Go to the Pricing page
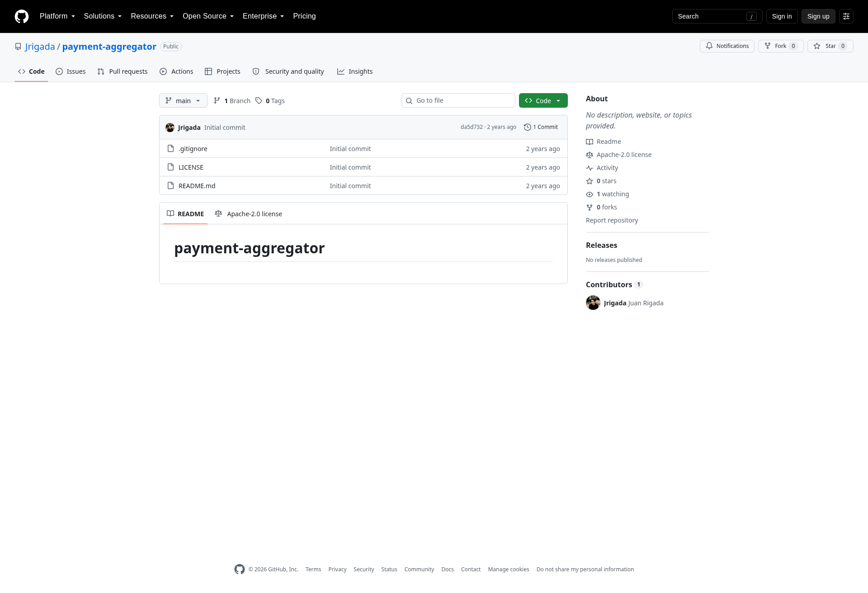 (304, 16)
